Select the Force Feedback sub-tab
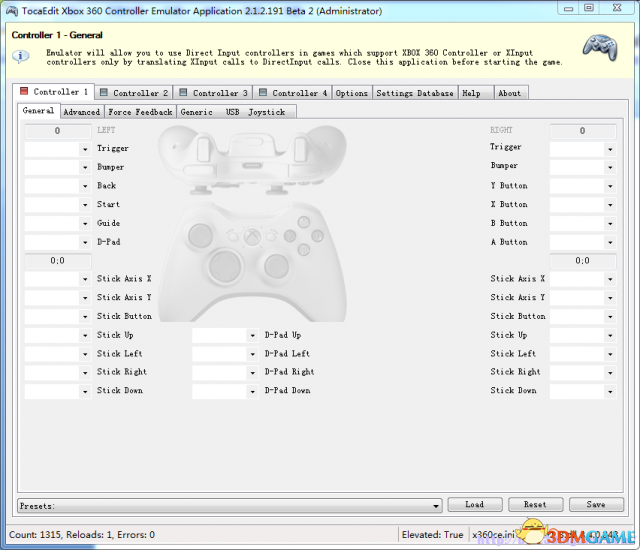 point(140,112)
